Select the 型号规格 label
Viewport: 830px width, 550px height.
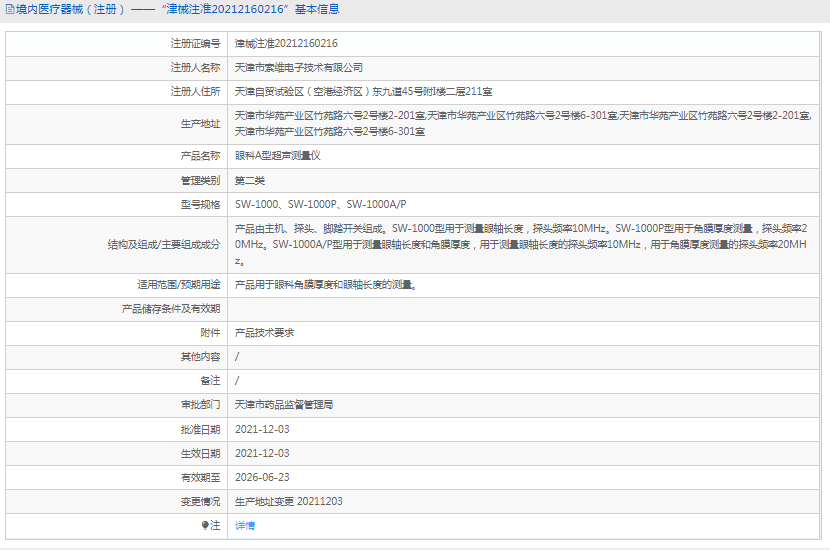click(200, 204)
